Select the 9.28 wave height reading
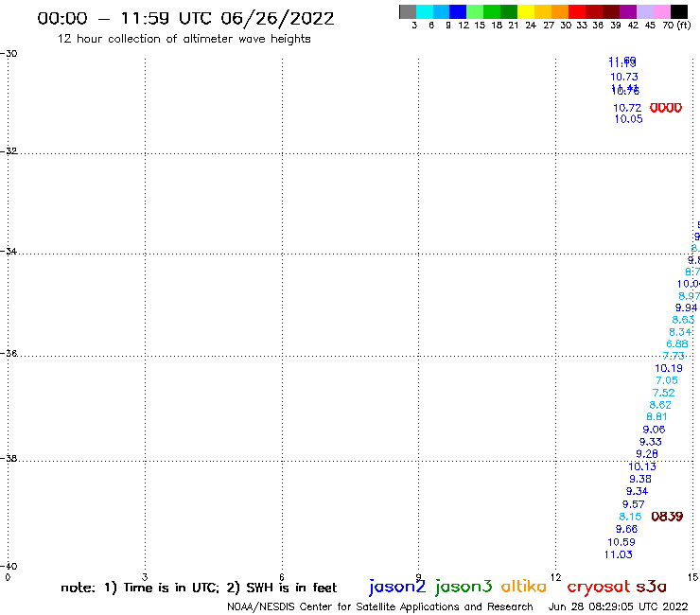Image resolution: width=700 pixels, height=615 pixels. (x=647, y=454)
